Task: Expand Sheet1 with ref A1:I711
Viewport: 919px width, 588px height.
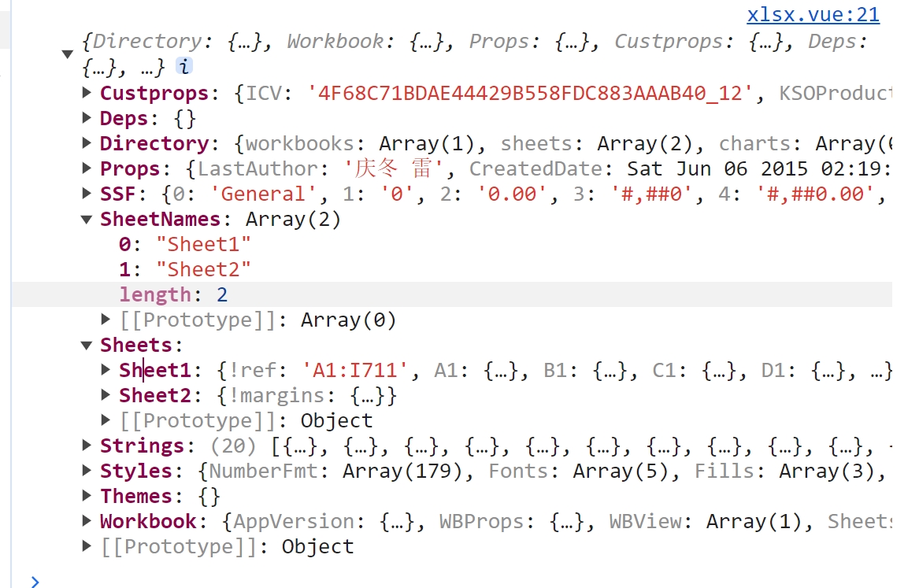Action: [x=106, y=370]
